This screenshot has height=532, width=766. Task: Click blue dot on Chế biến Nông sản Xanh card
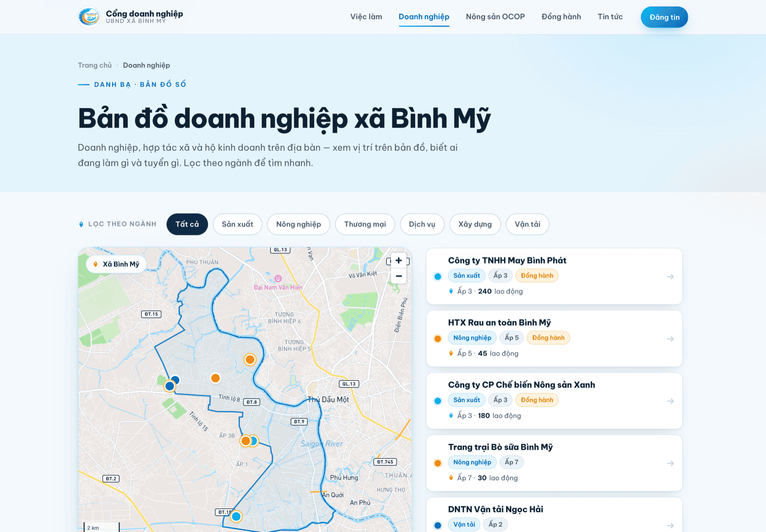tap(438, 401)
